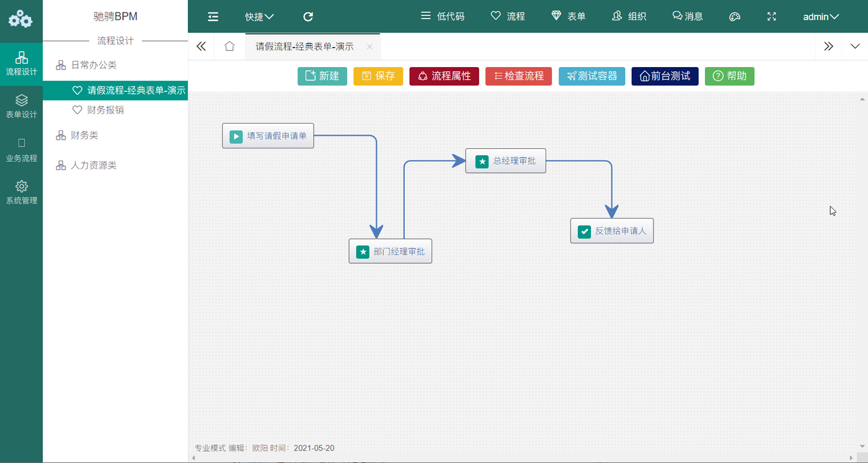Viewport: 868px width, 463px height.
Task: Click the 测试容器 button
Action: pos(592,76)
